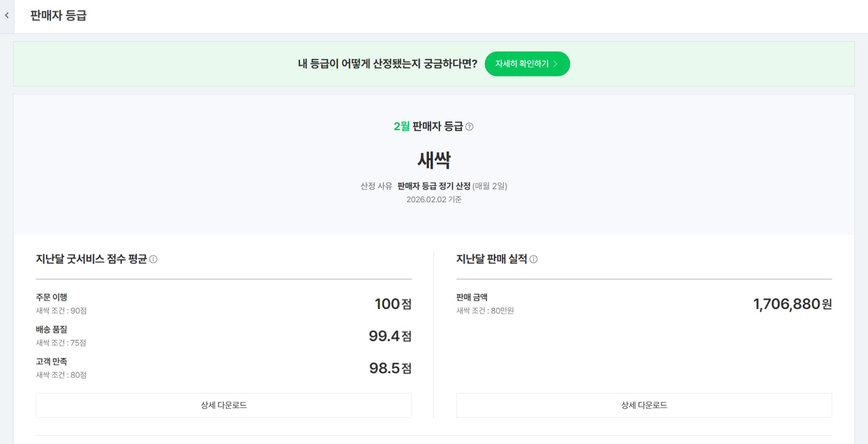Download details under 굿서비스 점수 section
Screen dimensions: 868x444
click(x=224, y=405)
